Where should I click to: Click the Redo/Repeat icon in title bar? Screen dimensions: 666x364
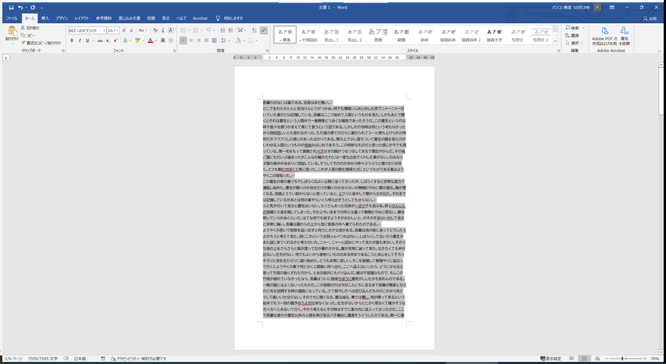[33, 7]
